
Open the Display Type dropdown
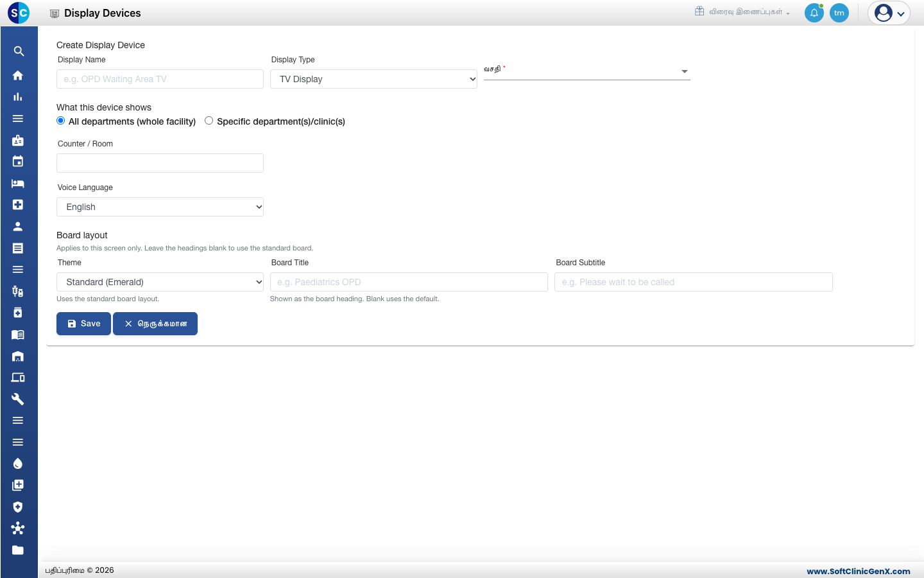pyautogui.click(x=373, y=79)
